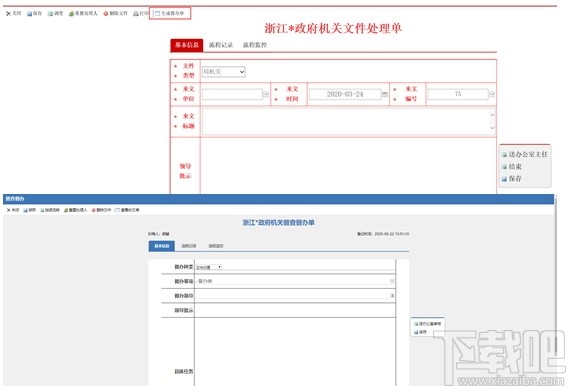
Task: Click 删除文件 in the lower blue toolbar
Action: (101, 210)
